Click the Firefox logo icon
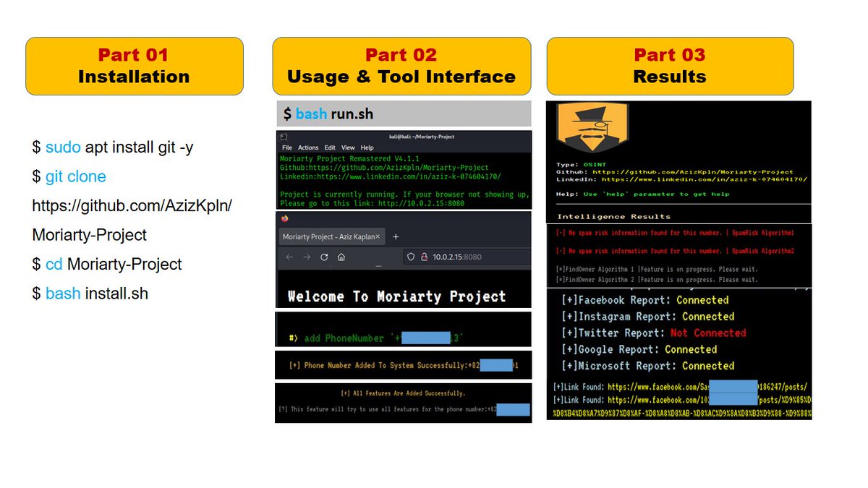The height and width of the screenshot is (488, 868). [284, 218]
